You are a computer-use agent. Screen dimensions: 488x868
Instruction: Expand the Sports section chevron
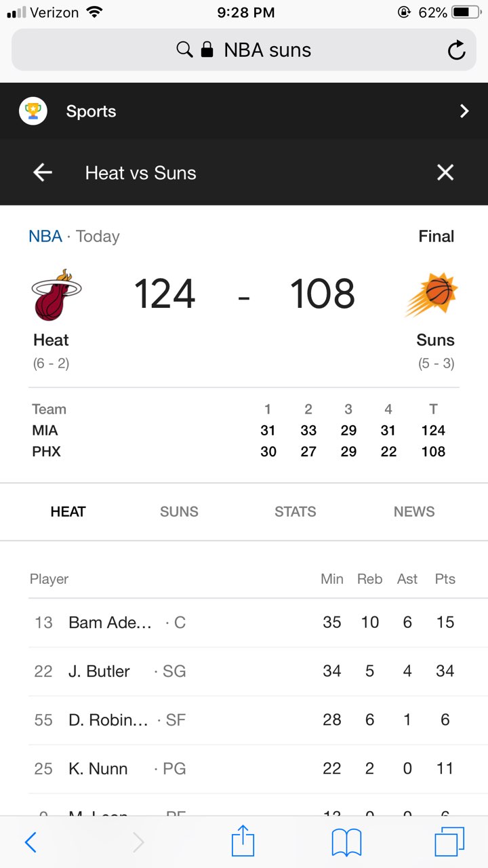click(464, 111)
